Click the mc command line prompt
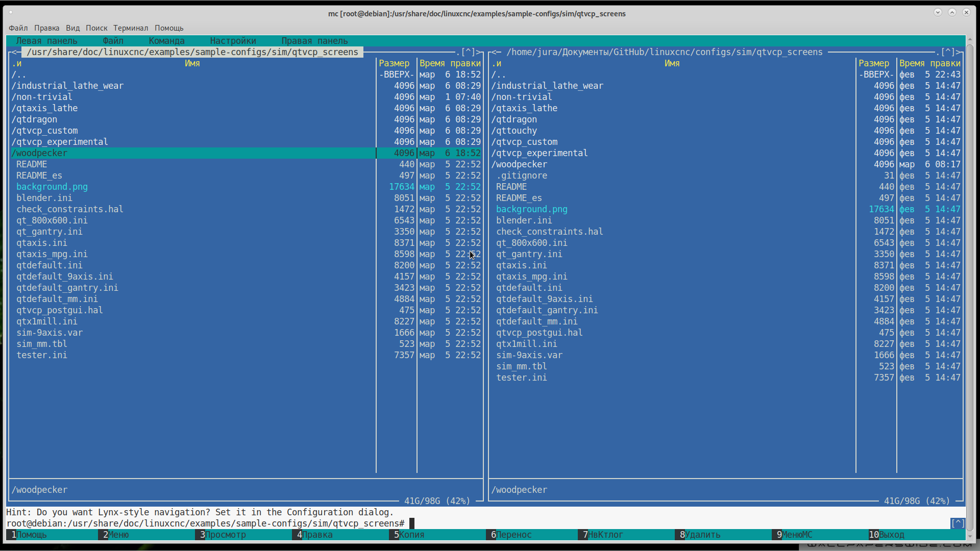980x551 pixels. pos(478,523)
